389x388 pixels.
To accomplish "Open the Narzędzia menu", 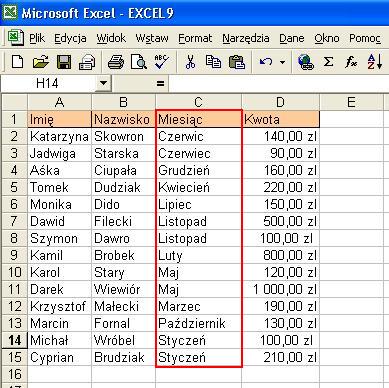I will coord(246,38).
